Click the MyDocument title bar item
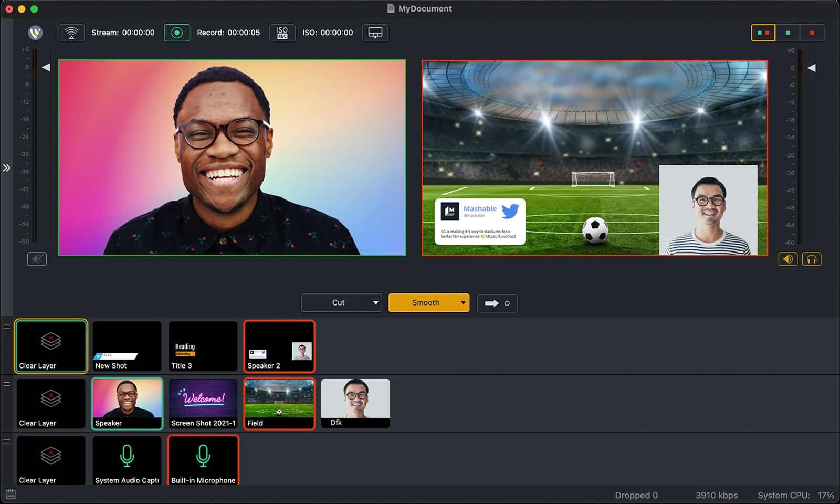Viewport: 840px width, 504px height. pyautogui.click(x=419, y=8)
